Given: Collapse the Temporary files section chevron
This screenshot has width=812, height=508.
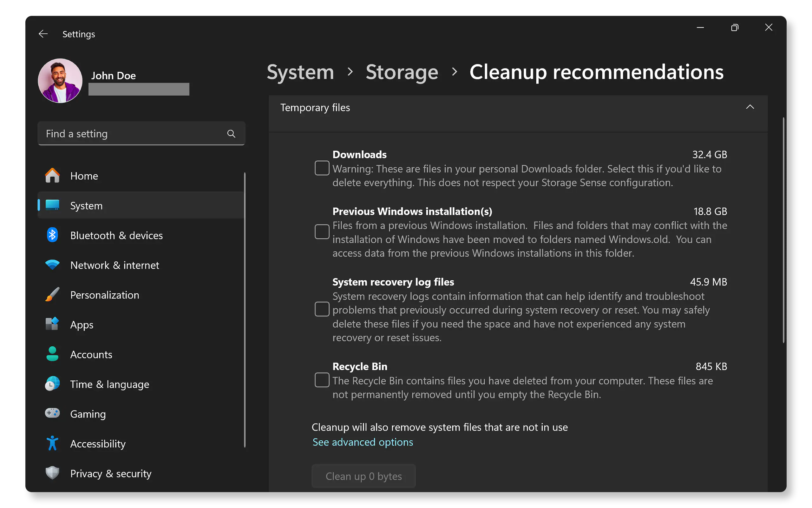Looking at the screenshot, I should click(750, 107).
